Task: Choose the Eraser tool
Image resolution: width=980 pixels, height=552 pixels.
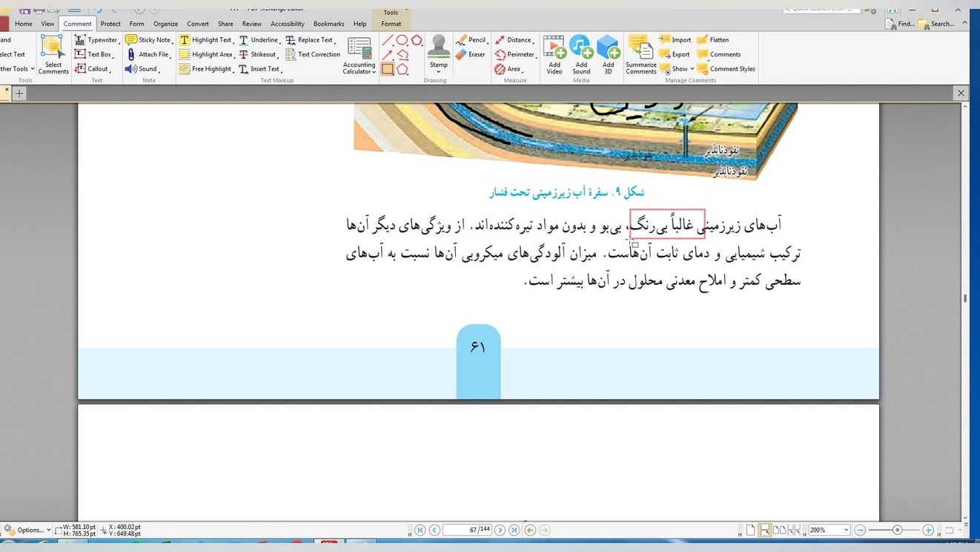Action: click(x=471, y=54)
